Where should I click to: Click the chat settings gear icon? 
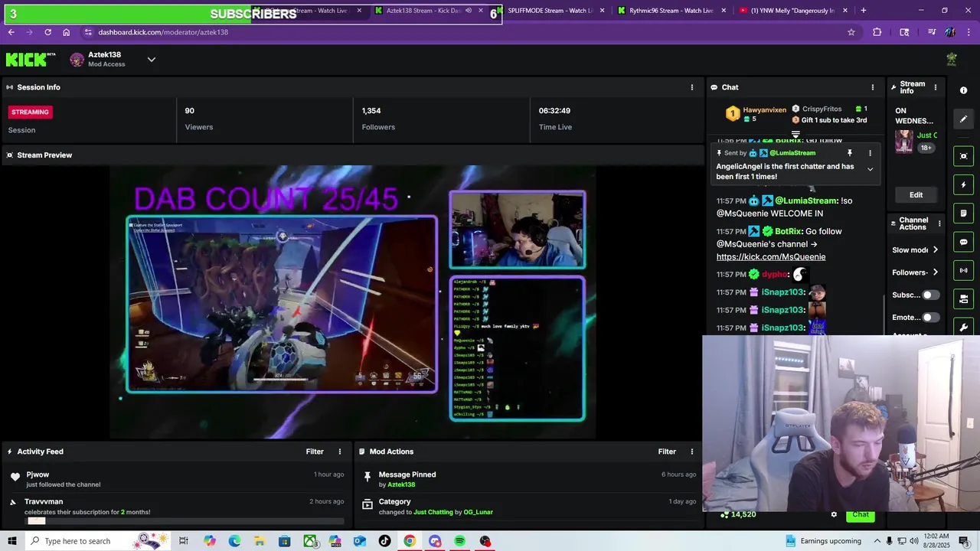pos(834,514)
